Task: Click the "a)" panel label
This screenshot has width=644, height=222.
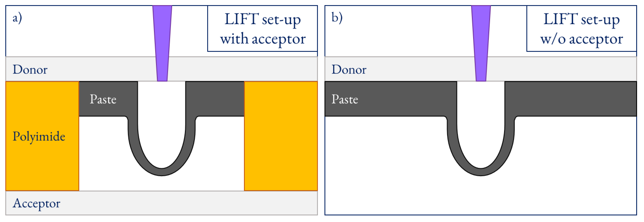Action: pos(17,18)
